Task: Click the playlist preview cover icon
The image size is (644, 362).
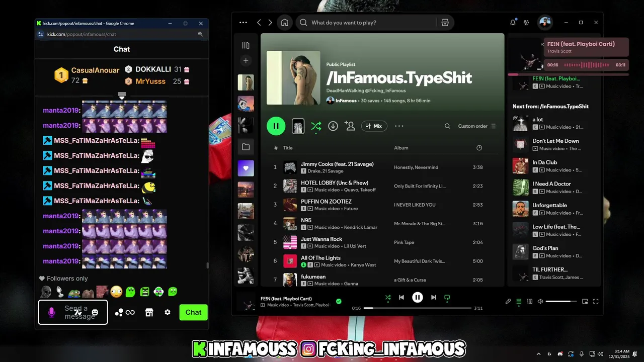Action: pyautogui.click(x=298, y=126)
